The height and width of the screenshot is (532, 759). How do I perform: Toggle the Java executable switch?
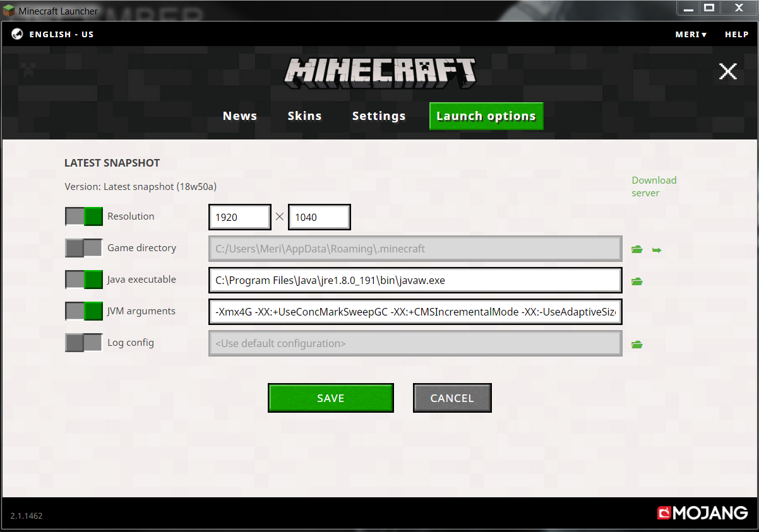tap(84, 280)
